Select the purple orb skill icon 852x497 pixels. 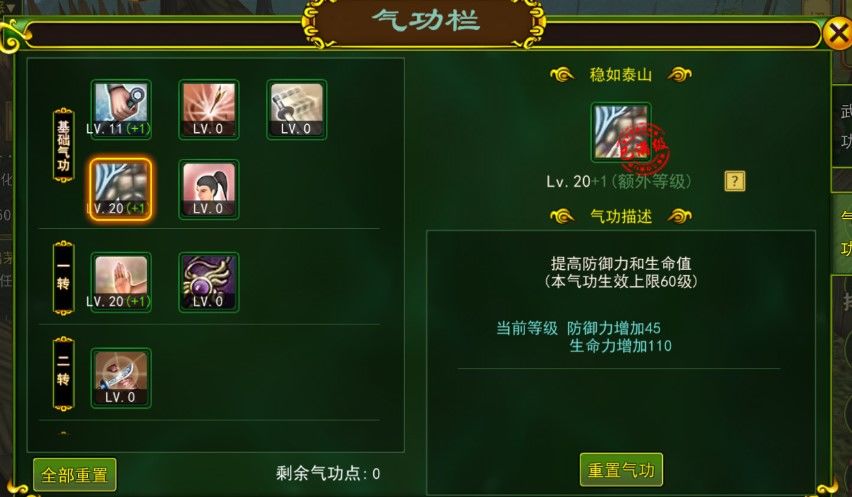pyautogui.click(x=209, y=282)
